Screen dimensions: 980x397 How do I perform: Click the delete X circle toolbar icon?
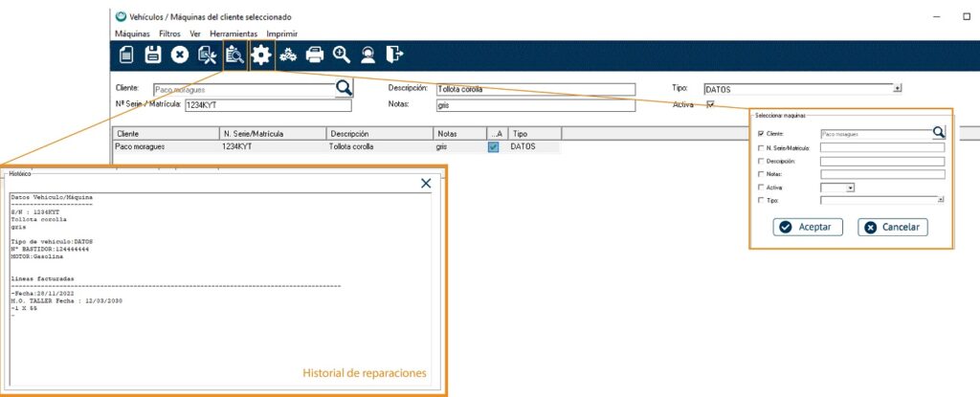(179, 55)
